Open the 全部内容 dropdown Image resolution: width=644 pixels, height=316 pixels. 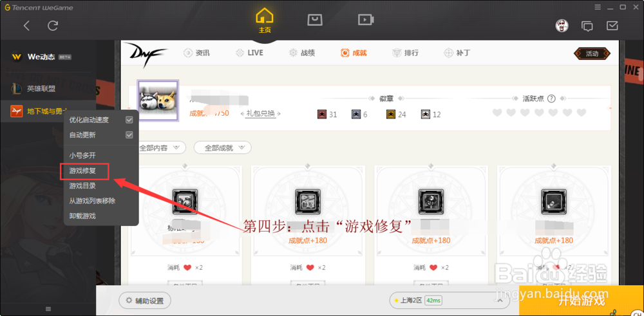(x=159, y=148)
